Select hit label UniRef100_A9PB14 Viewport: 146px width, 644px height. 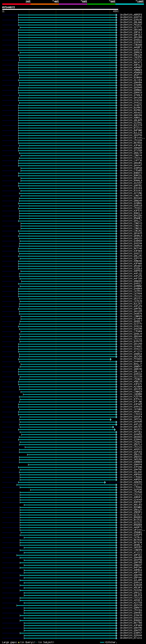131,570
